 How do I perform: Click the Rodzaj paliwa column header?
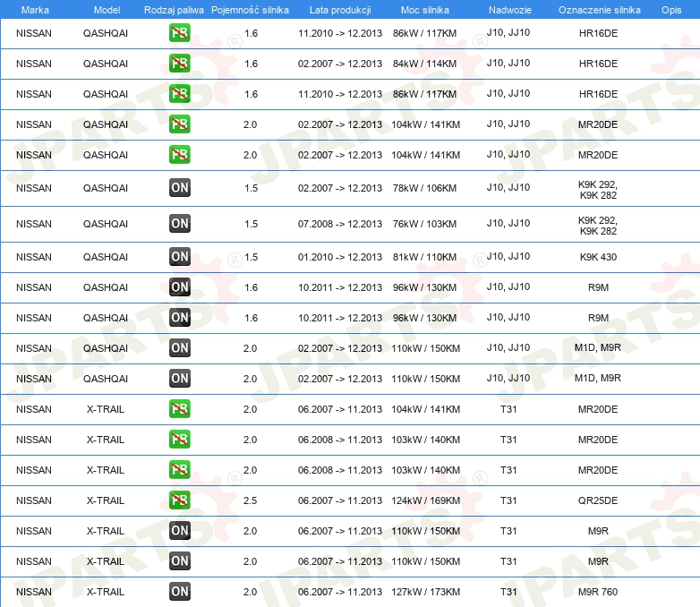coord(174,10)
